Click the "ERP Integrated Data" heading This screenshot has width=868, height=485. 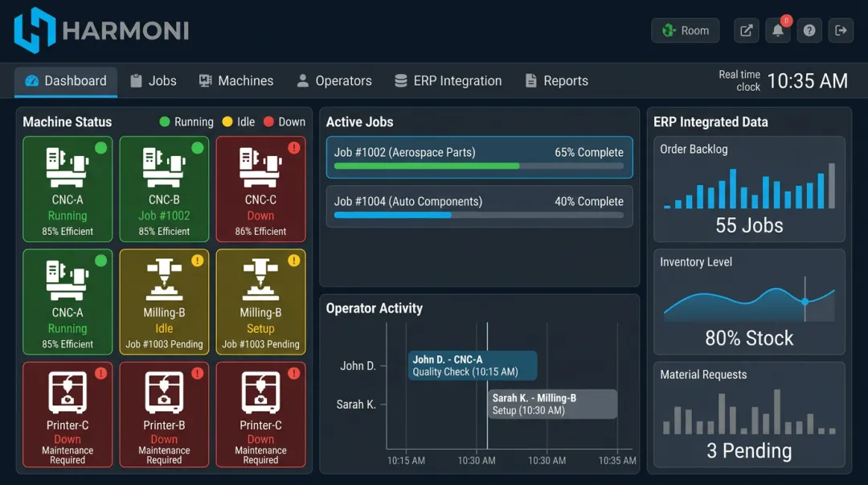tap(710, 122)
